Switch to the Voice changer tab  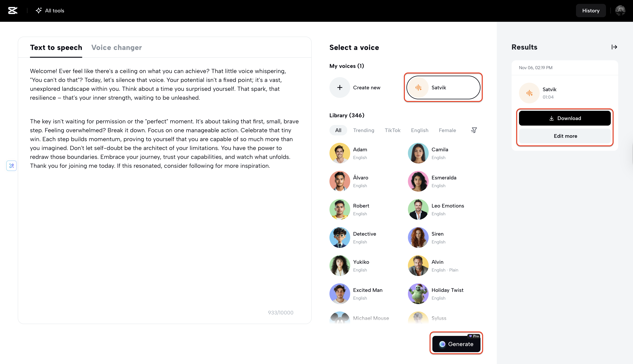click(x=117, y=48)
